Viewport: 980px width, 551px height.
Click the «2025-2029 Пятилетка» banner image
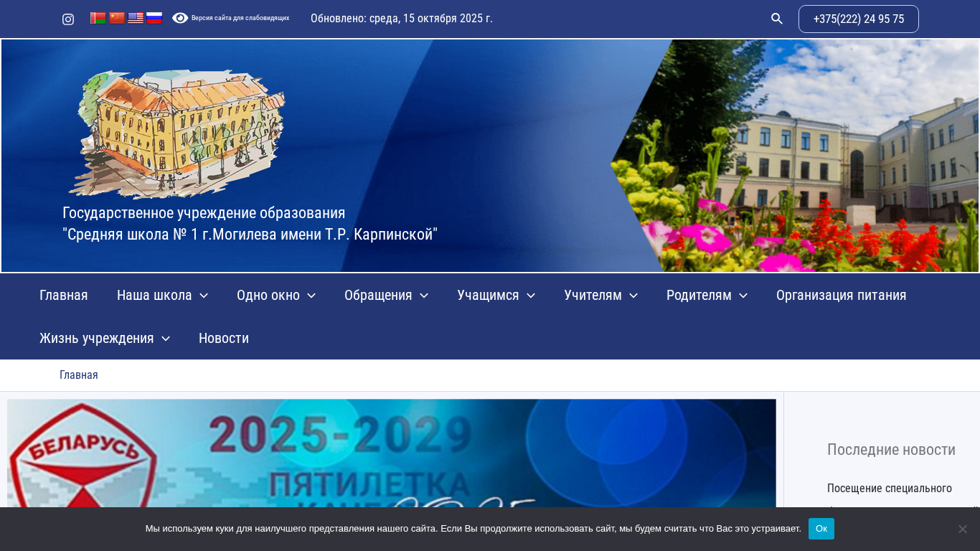(x=392, y=453)
